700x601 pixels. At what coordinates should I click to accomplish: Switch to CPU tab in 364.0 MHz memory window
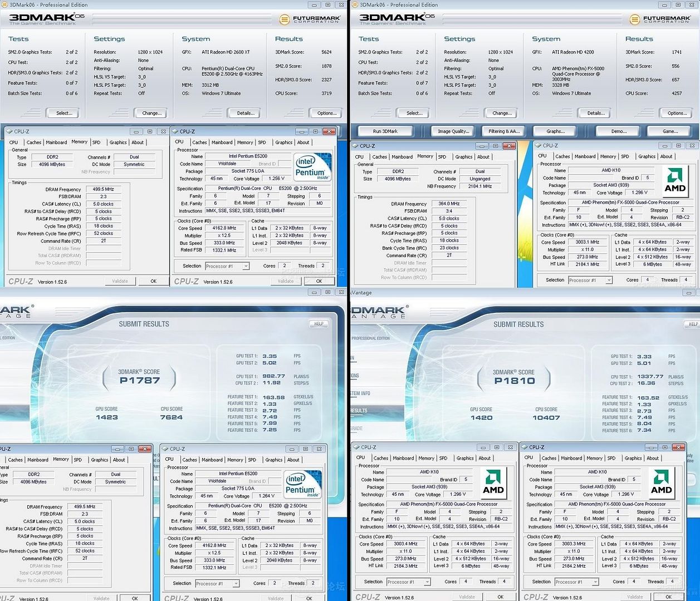pos(359,157)
